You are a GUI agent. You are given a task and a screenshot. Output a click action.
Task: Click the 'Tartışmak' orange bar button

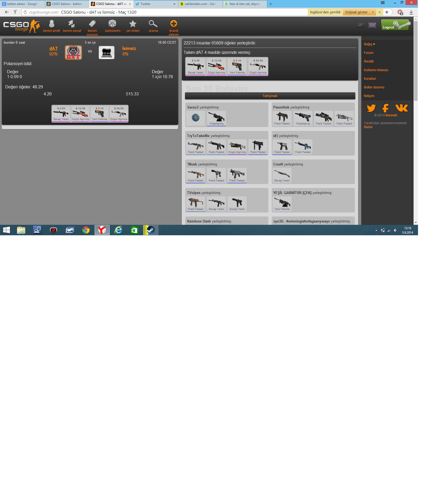coord(270,96)
